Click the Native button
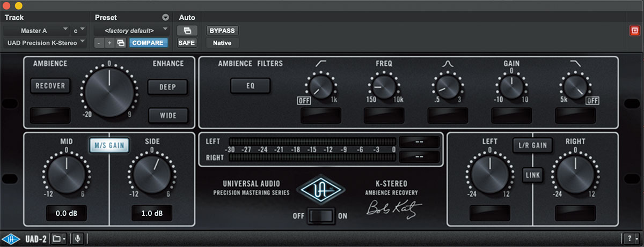Image resolution: width=644 pixels, height=247 pixels. [223, 43]
